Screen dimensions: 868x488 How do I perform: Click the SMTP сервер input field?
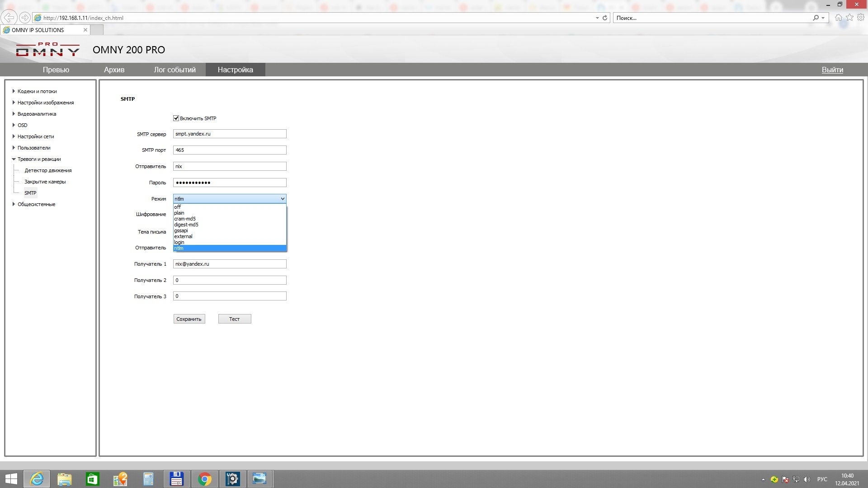click(x=230, y=134)
